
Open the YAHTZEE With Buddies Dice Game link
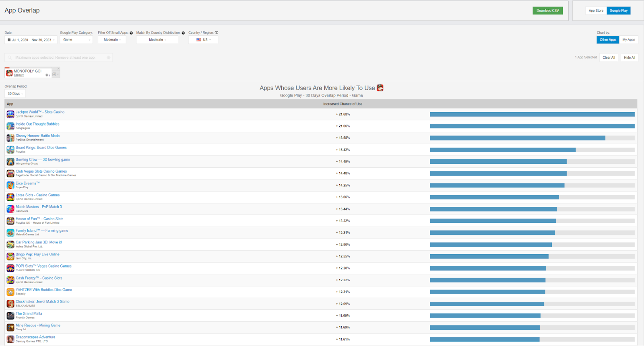(44, 290)
